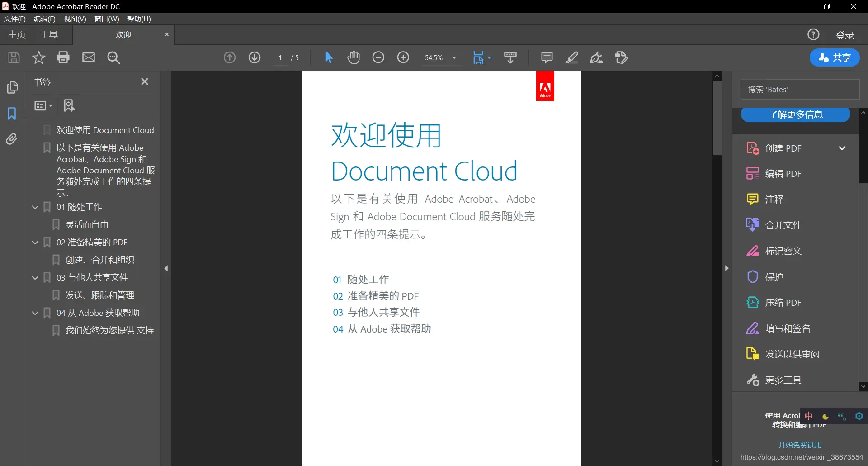Open the Sign document pen tool
Image resolution: width=868 pixels, height=466 pixels.
[x=597, y=57]
